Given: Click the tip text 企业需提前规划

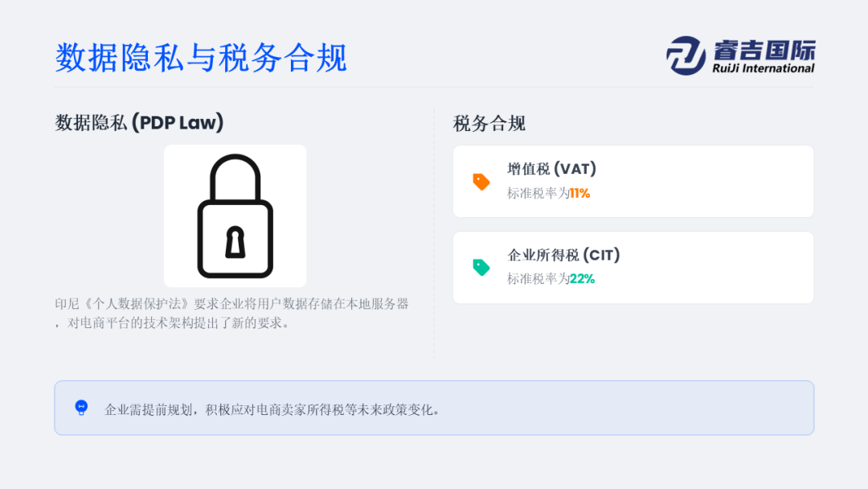Looking at the screenshot, I should point(273,409).
